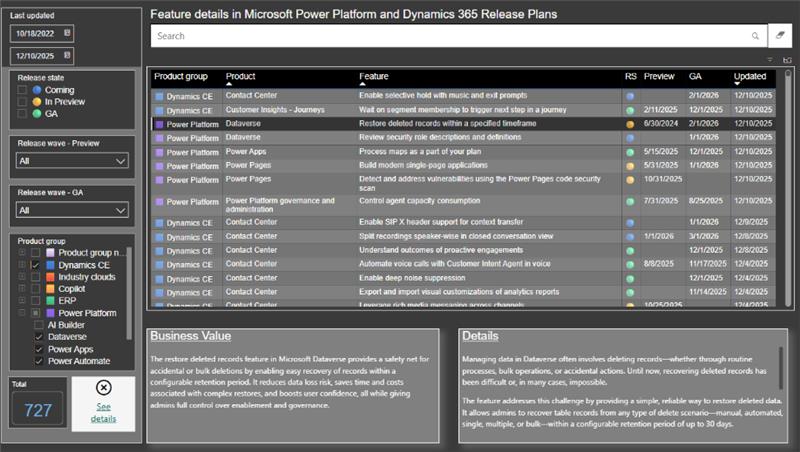The image size is (800, 452).
Task: Click the circled X icon above See details
Action: click(x=104, y=387)
